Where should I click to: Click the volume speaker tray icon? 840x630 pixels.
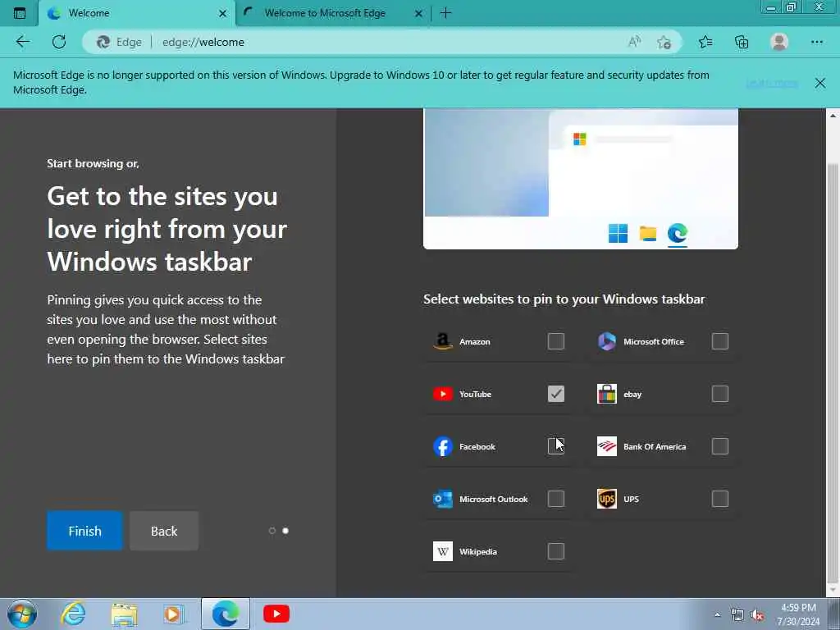click(x=757, y=615)
